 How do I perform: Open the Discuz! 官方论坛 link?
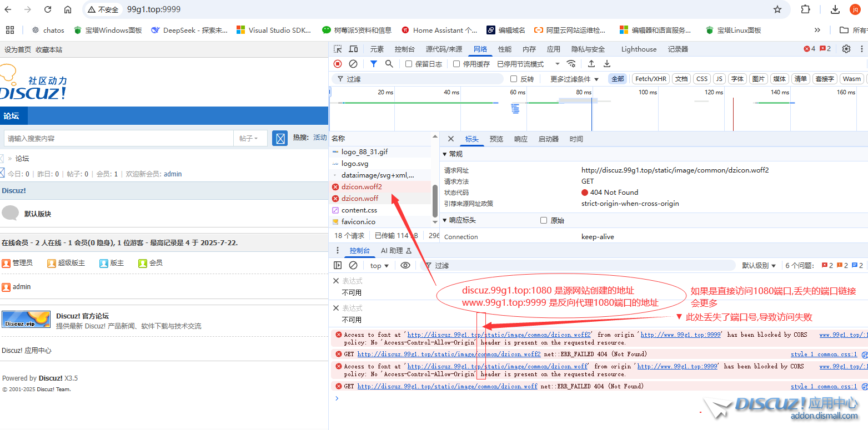pyautogui.click(x=82, y=316)
